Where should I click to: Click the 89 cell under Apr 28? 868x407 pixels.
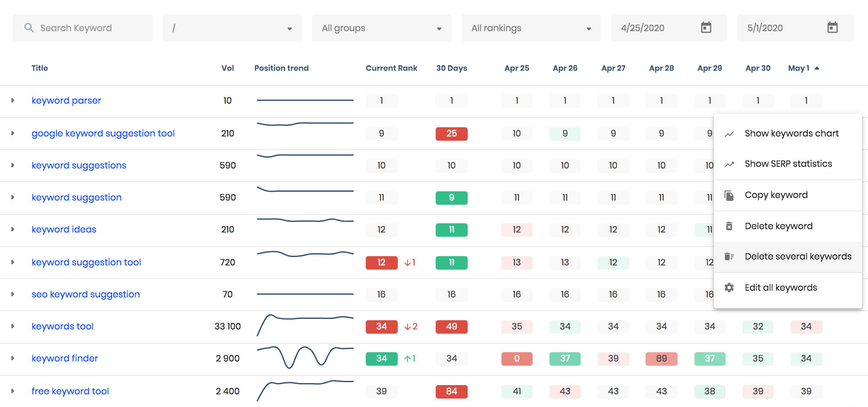pos(661,359)
